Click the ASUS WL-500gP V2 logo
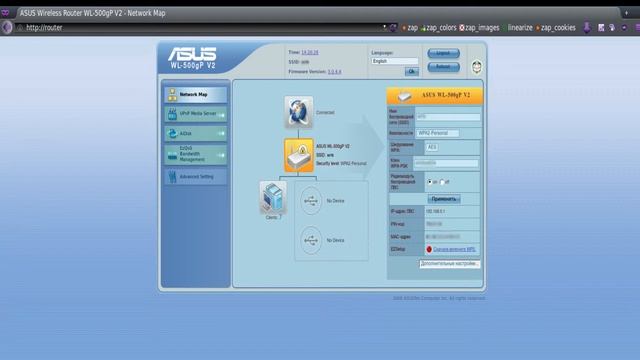 click(x=192, y=58)
